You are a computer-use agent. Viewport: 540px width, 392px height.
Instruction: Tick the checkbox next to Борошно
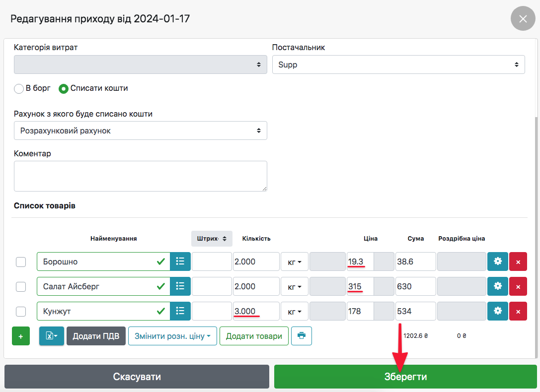click(x=21, y=261)
